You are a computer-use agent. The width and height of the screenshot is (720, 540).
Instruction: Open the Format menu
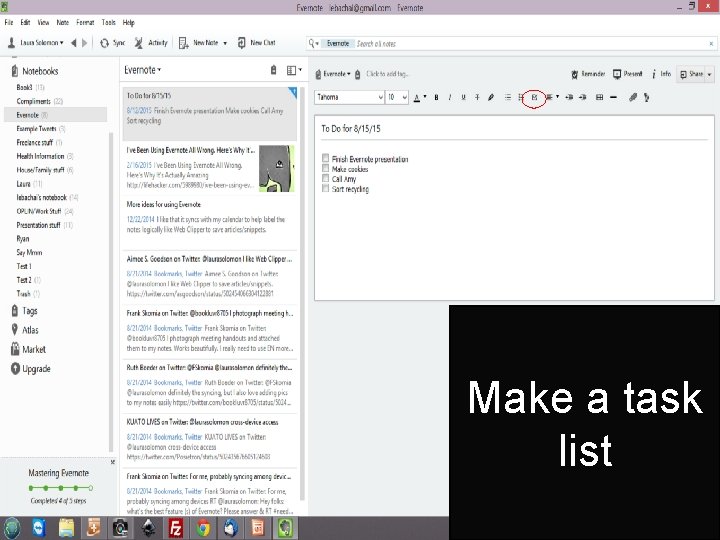(85, 22)
